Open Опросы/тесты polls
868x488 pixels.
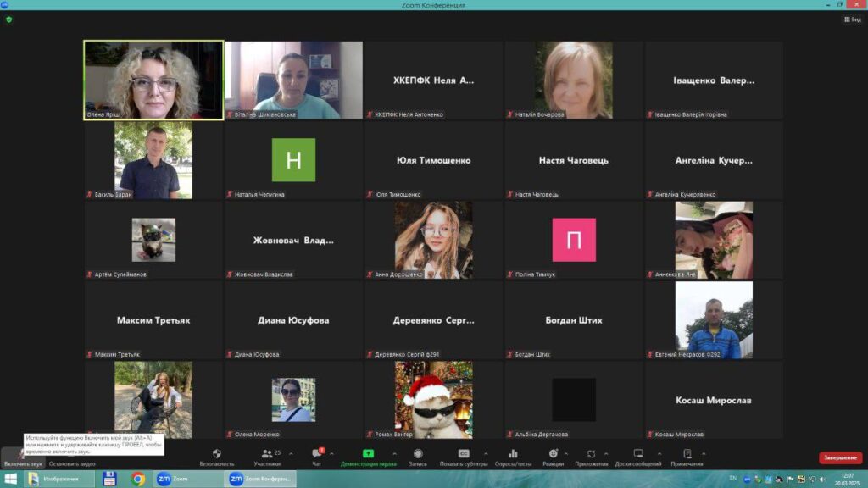[x=513, y=457]
